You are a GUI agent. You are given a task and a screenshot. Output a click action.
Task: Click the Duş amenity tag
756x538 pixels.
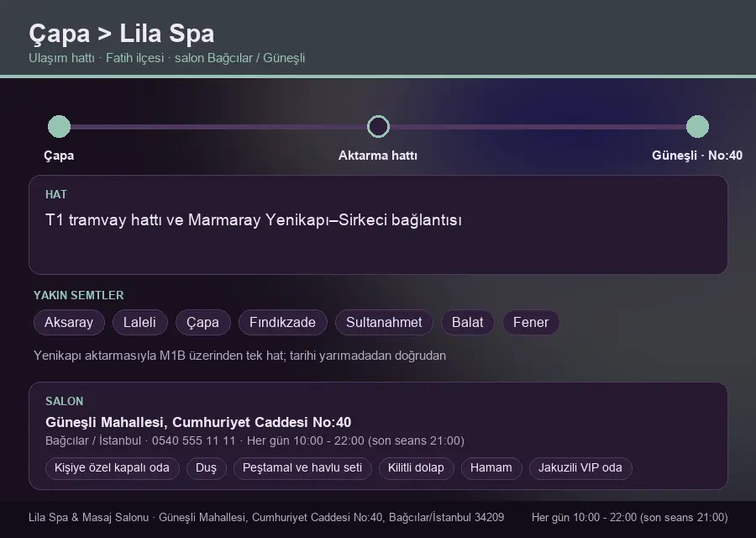[x=207, y=468]
